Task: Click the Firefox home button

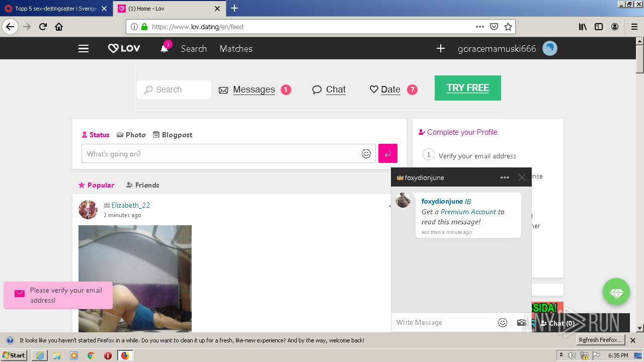Action: [59, 27]
